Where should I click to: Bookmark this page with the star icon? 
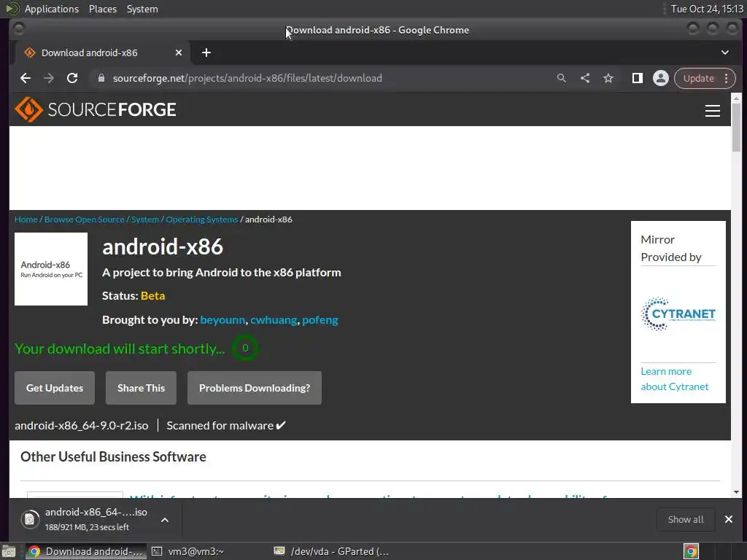click(x=608, y=78)
